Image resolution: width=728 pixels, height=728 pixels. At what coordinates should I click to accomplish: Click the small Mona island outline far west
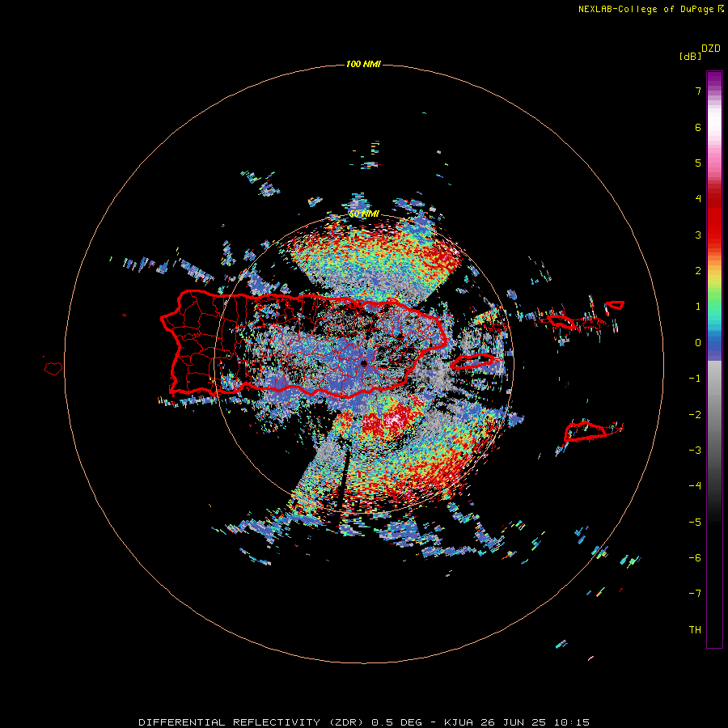(x=53, y=368)
